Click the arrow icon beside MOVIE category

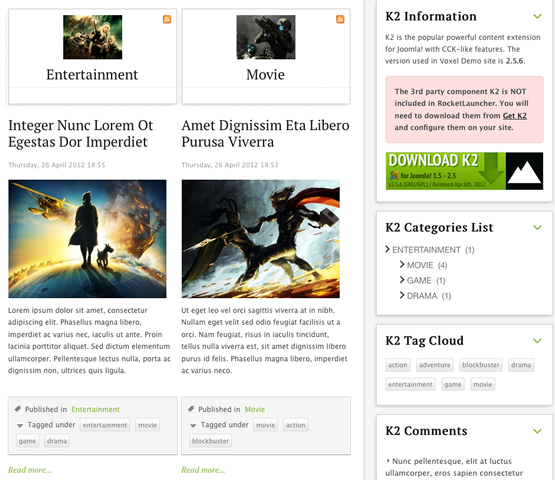(402, 264)
